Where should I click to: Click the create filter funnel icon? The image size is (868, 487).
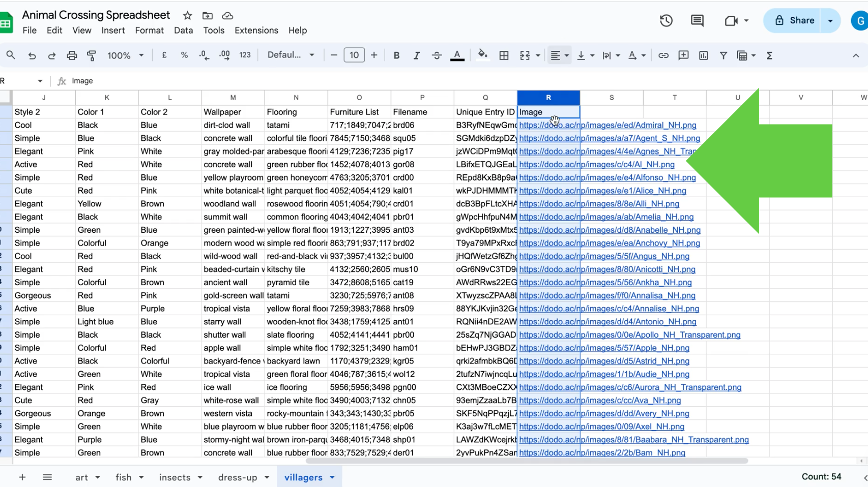pyautogui.click(x=723, y=55)
